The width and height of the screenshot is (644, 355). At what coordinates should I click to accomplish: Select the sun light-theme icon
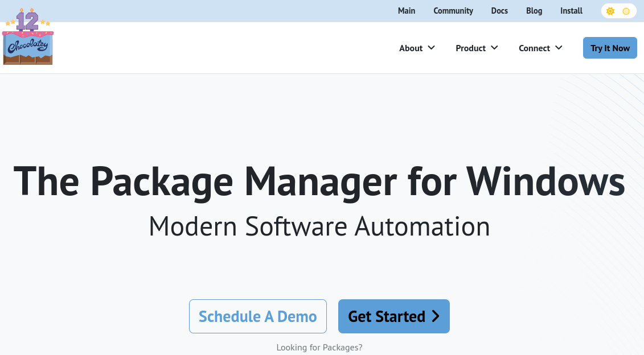[610, 11]
